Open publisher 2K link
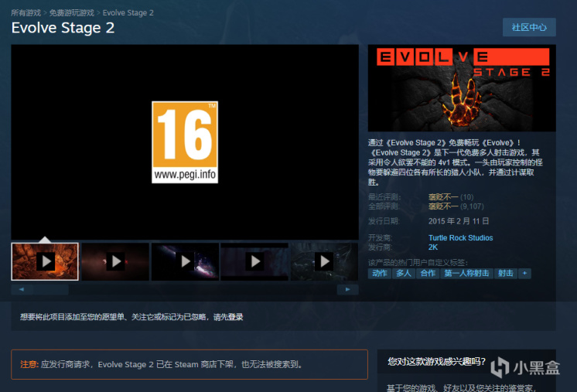577x392 pixels. pyautogui.click(x=433, y=247)
